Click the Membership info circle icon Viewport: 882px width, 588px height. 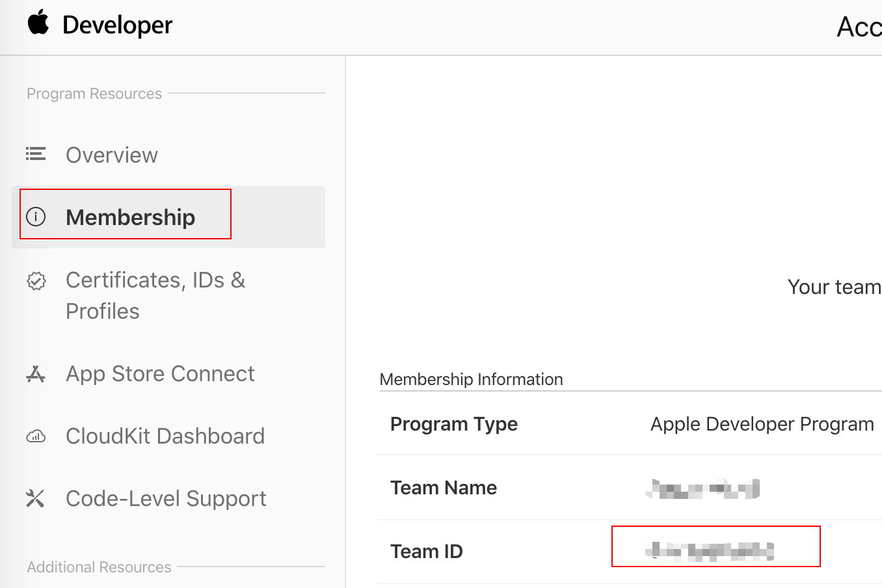36,217
